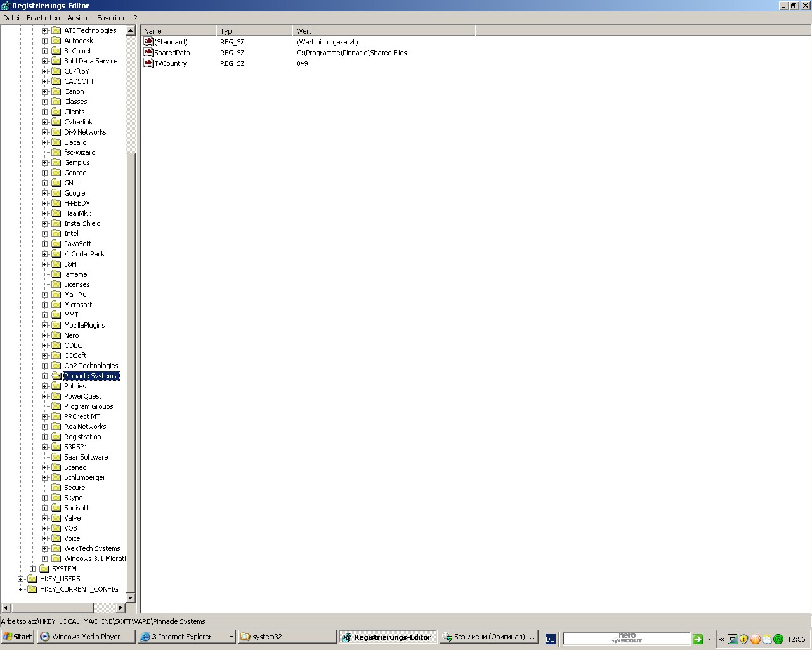The height and width of the screenshot is (650, 812).
Task: Select the Schlumberger key
Action: [x=85, y=477]
